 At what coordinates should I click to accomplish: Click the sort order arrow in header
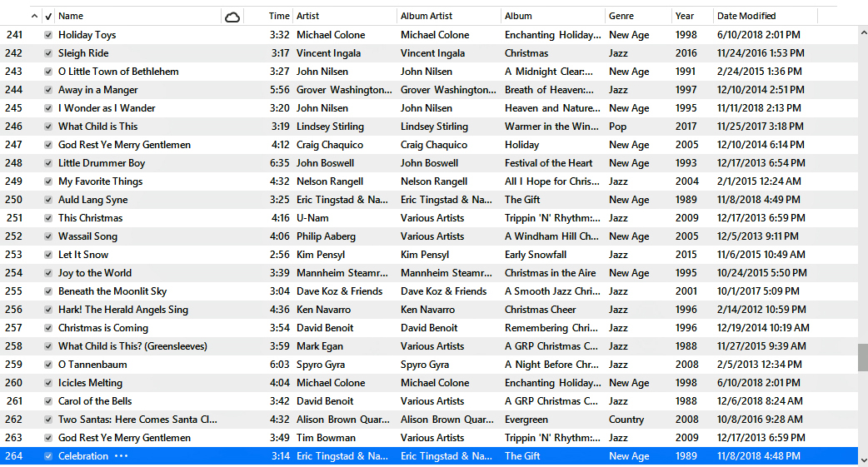tap(34, 17)
